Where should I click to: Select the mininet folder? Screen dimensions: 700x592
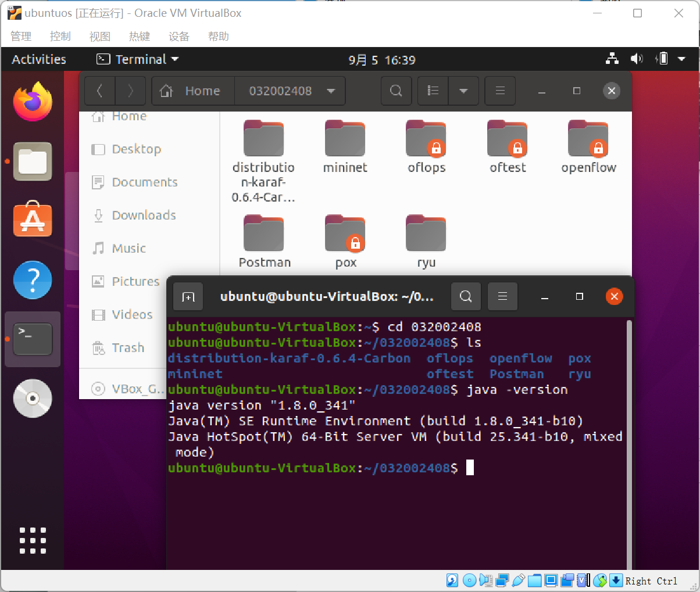coord(345,147)
